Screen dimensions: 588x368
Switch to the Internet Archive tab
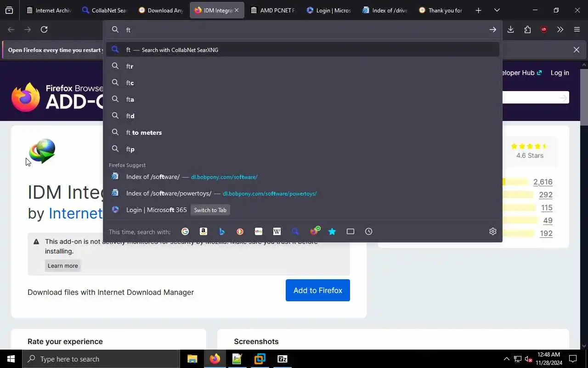tap(48, 10)
